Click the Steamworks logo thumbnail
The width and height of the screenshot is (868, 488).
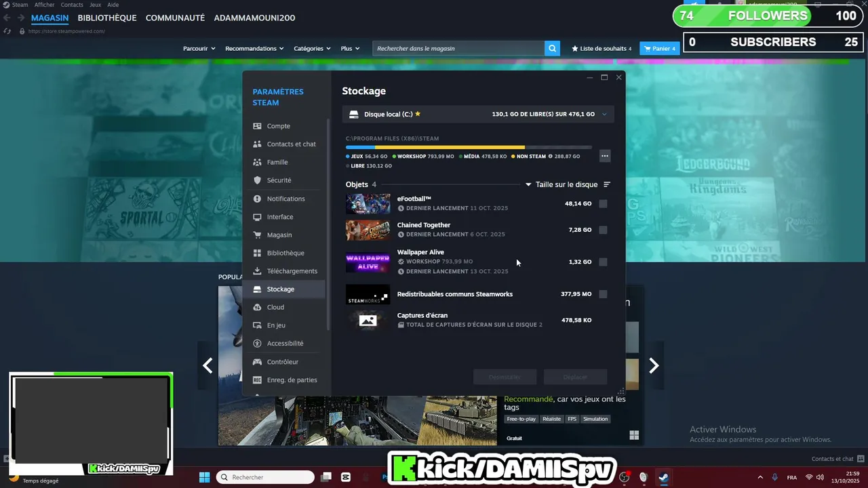368,294
